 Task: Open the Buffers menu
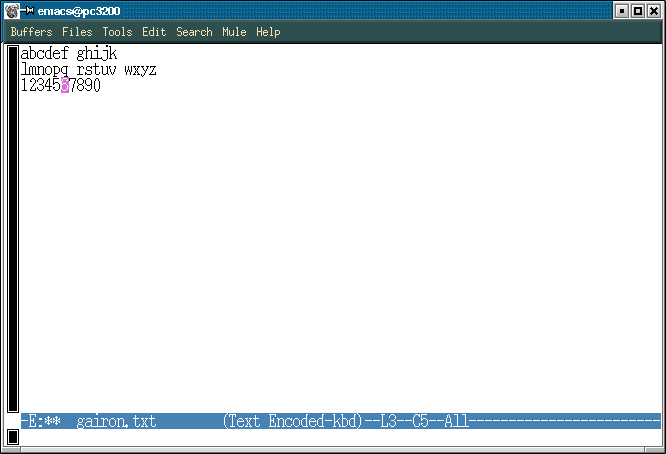click(x=31, y=32)
